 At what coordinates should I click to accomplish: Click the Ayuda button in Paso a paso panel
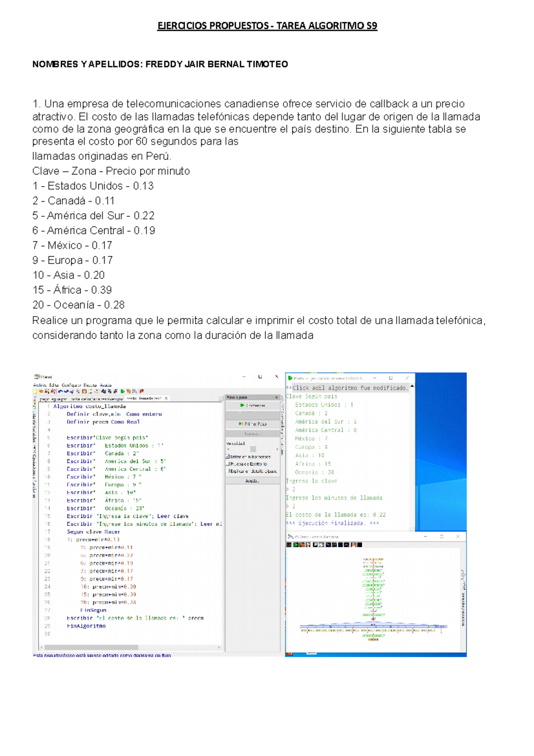pos(252,481)
